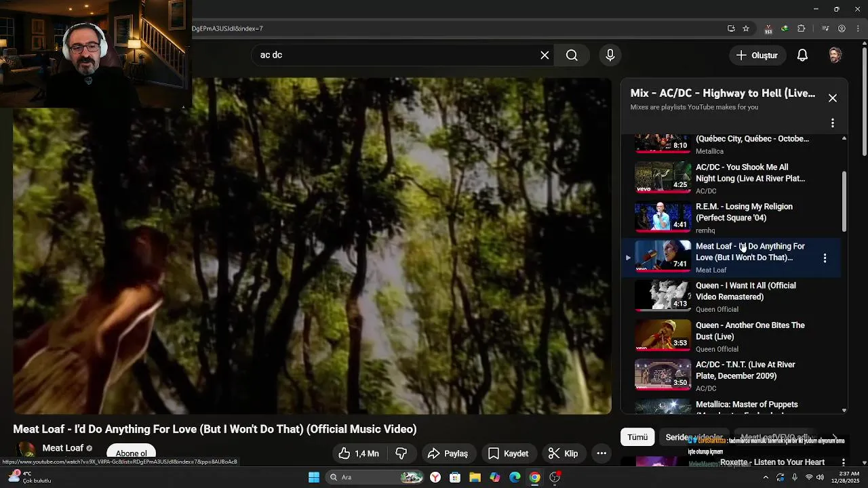This screenshot has height=488, width=868.
Task: Play R.E.M. Losing My Religion from playlist
Action: [x=731, y=218]
